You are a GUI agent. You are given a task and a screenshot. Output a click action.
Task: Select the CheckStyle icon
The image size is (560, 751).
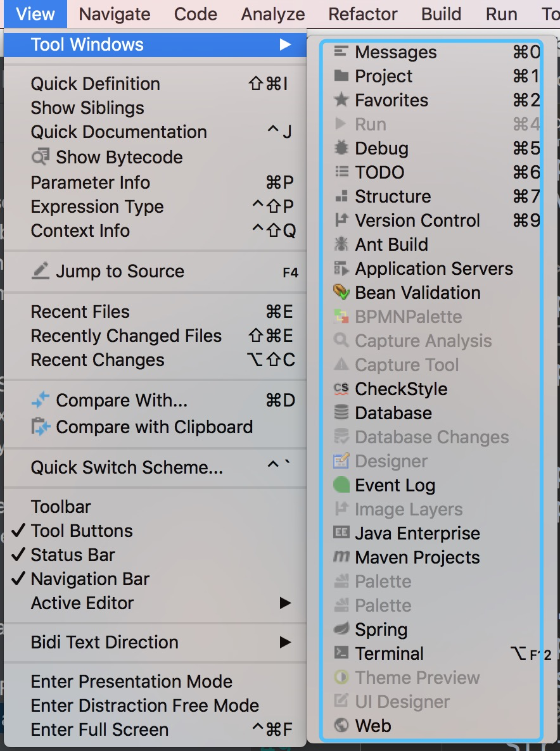tap(341, 388)
